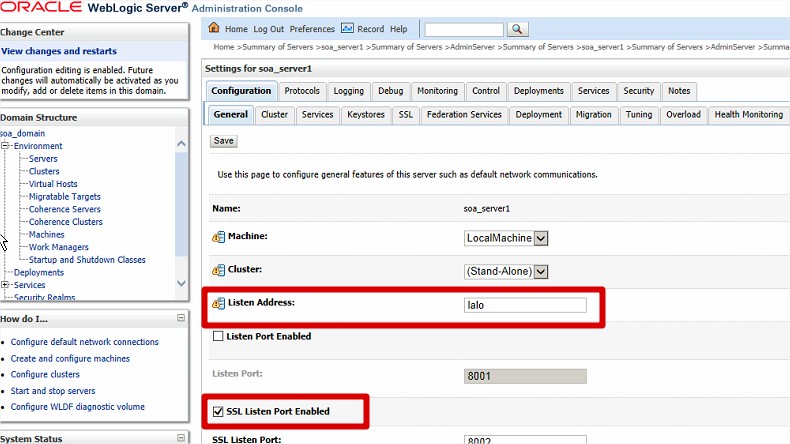Click the Home house icon in toolbar
Screen dimensions: 790x444
pyautogui.click(x=215, y=29)
